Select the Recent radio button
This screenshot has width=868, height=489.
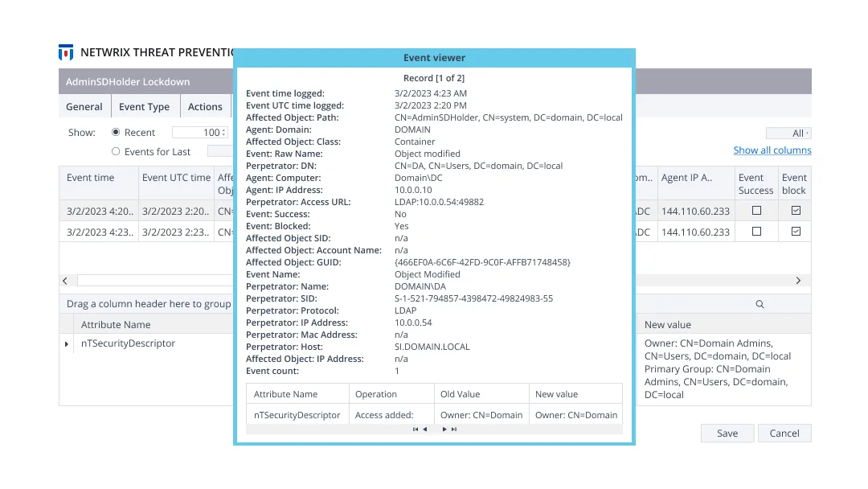(116, 133)
